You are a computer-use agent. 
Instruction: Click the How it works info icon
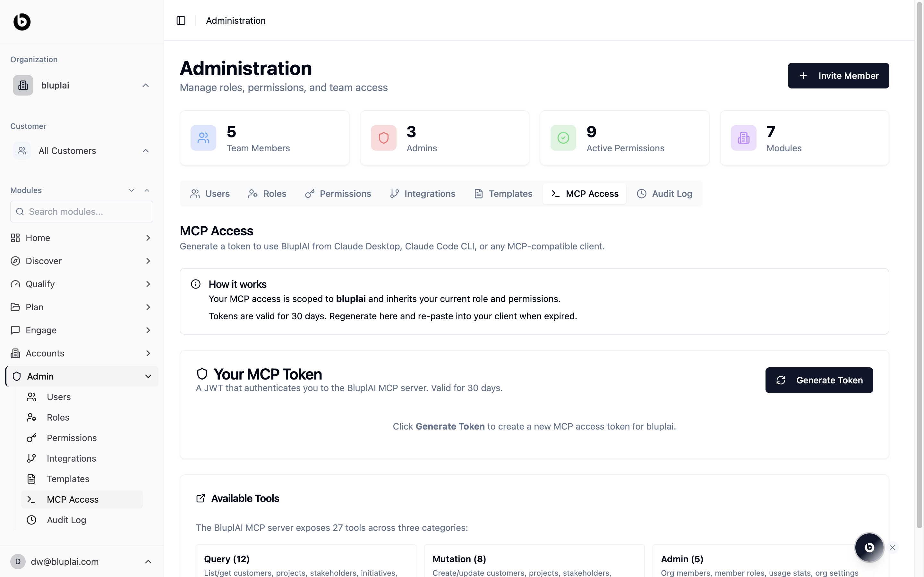tap(195, 284)
